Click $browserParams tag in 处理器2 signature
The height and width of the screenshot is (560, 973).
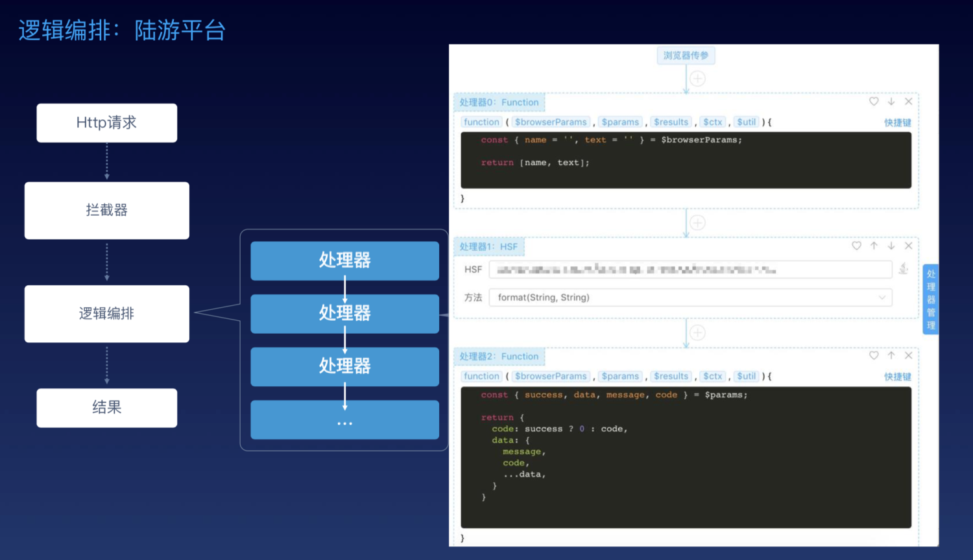[551, 376]
